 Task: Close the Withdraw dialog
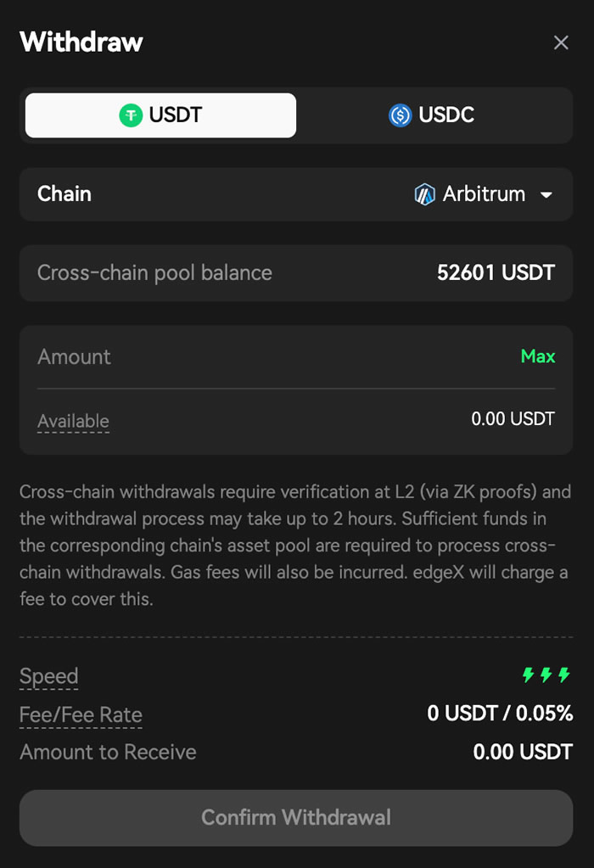tap(561, 42)
